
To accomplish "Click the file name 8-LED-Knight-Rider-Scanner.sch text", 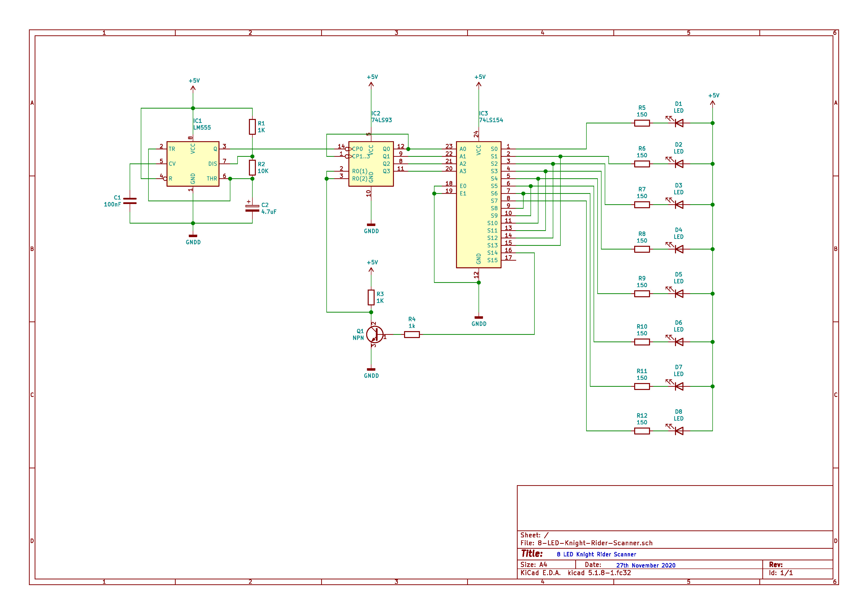I will (595, 543).
